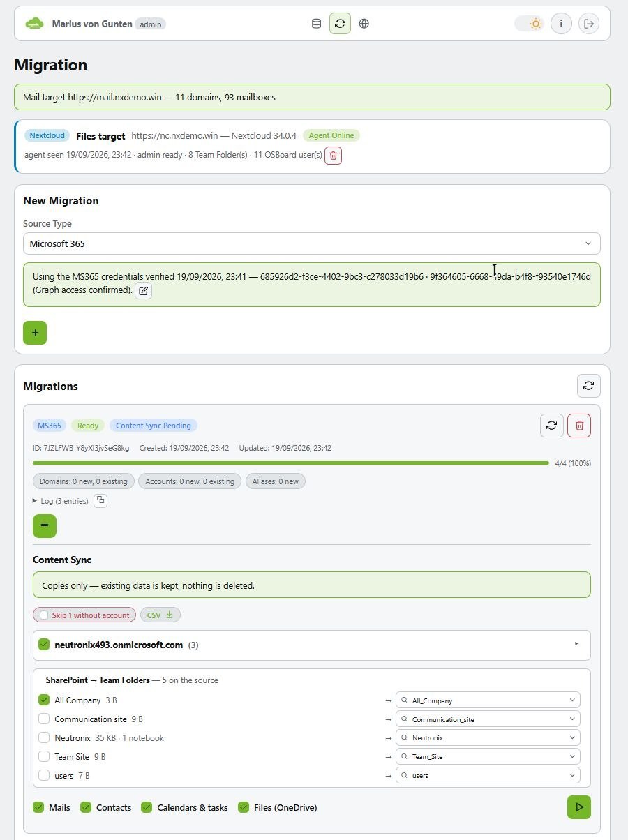Image resolution: width=628 pixels, height=840 pixels.
Task: Collapse Content Sync with minus button
Action: (45, 525)
